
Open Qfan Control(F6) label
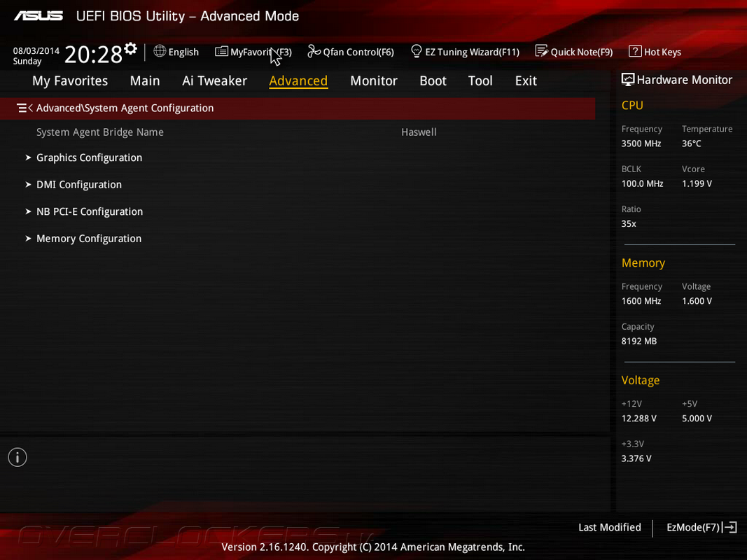(358, 52)
